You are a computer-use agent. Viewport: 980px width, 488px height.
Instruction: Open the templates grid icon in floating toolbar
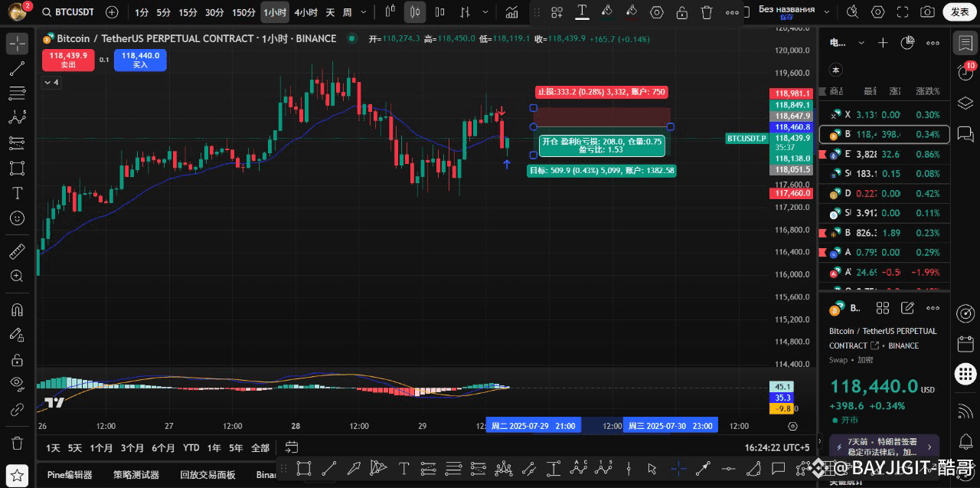(x=557, y=12)
